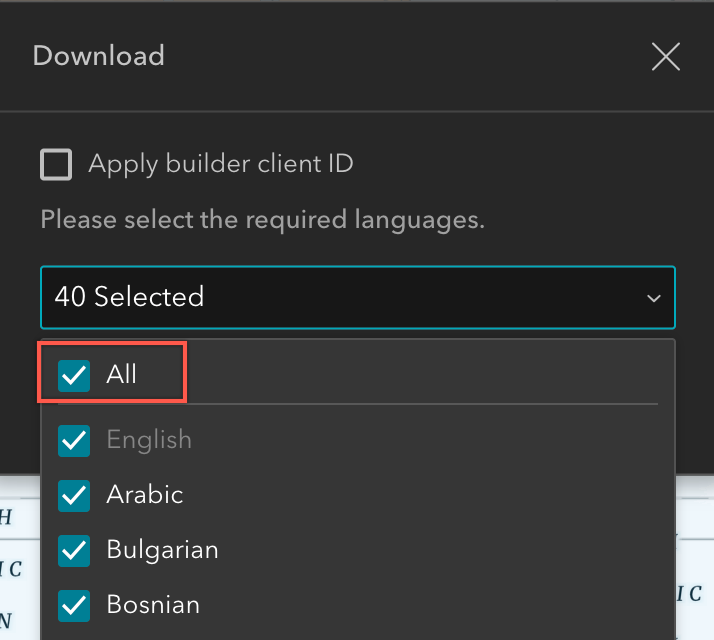The width and height of the screenshot is (714, 640).
Task: Select the Bosnian language label
Action: [153, 604]
